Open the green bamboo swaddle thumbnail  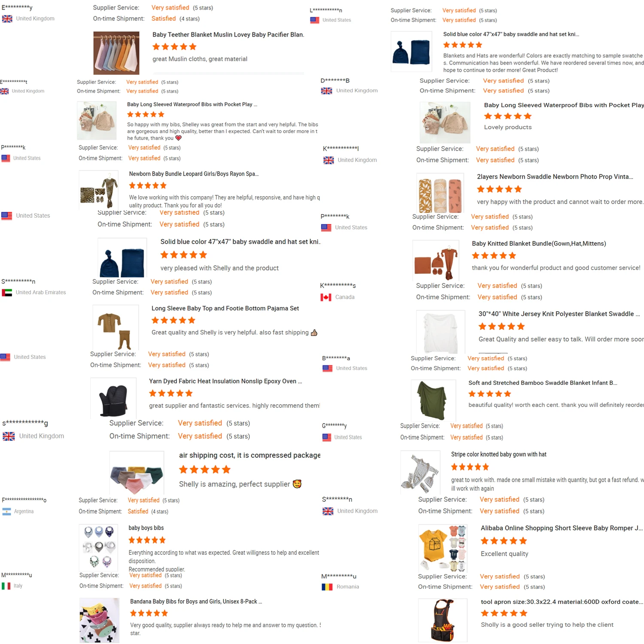(x=434, y=400)
